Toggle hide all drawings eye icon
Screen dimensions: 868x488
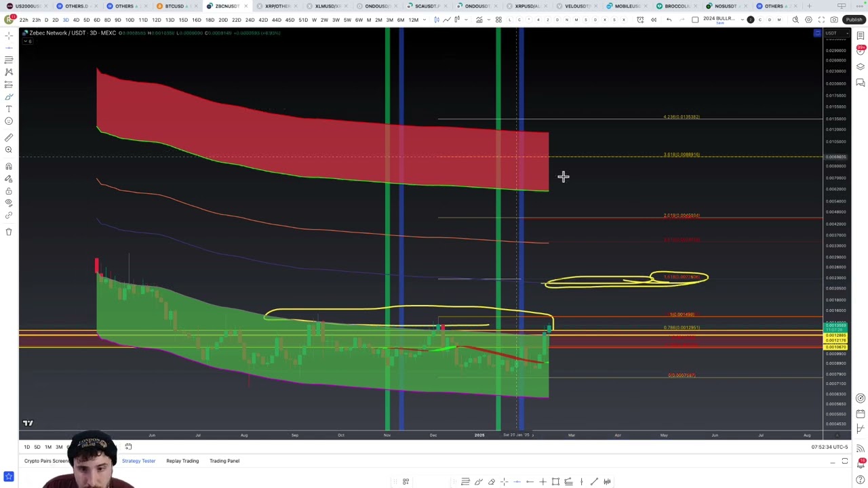(x=9, y=203)
